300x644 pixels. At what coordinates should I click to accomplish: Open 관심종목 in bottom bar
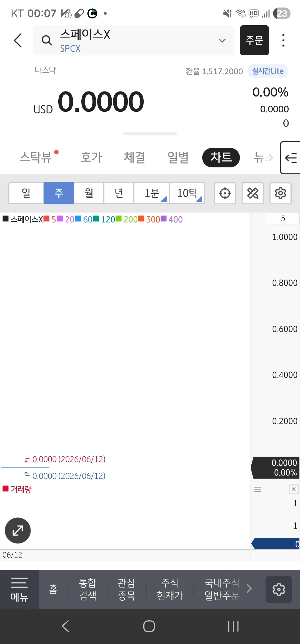(x=127, y=589)
